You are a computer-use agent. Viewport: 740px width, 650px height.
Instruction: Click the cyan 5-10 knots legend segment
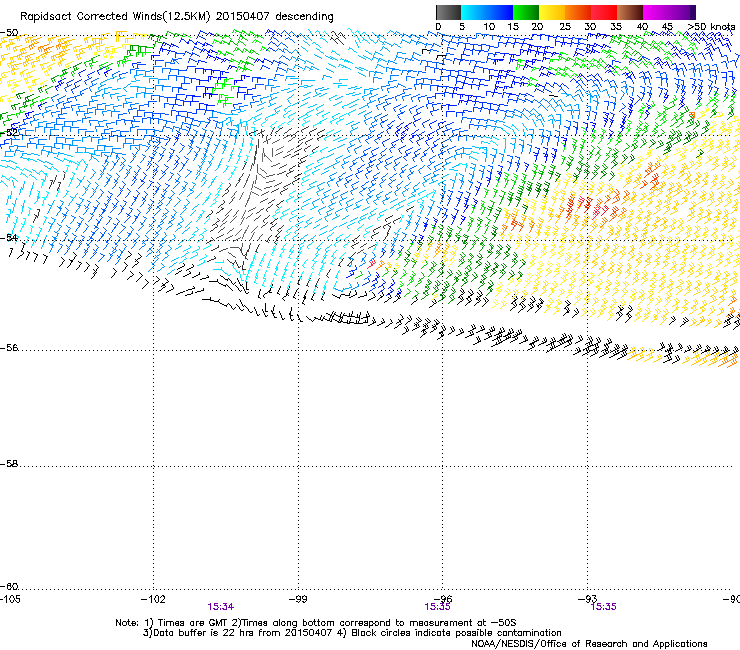pyautogui.click(x=474, y=12)
